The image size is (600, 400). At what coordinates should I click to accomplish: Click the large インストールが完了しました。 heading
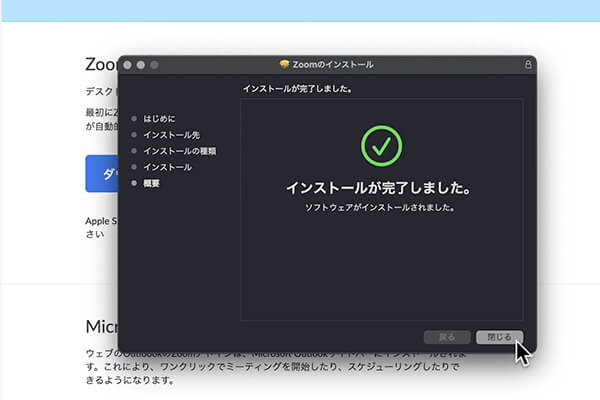tap(378, 188)
